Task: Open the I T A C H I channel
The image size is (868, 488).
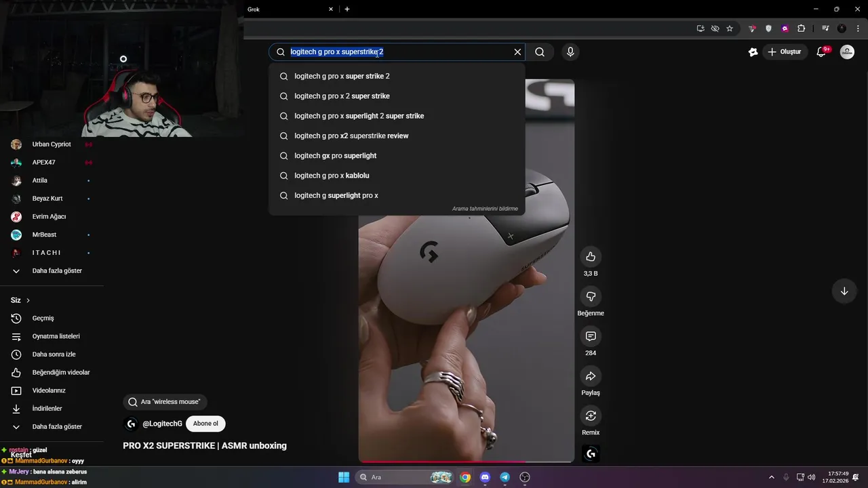Action: point(52,253)
